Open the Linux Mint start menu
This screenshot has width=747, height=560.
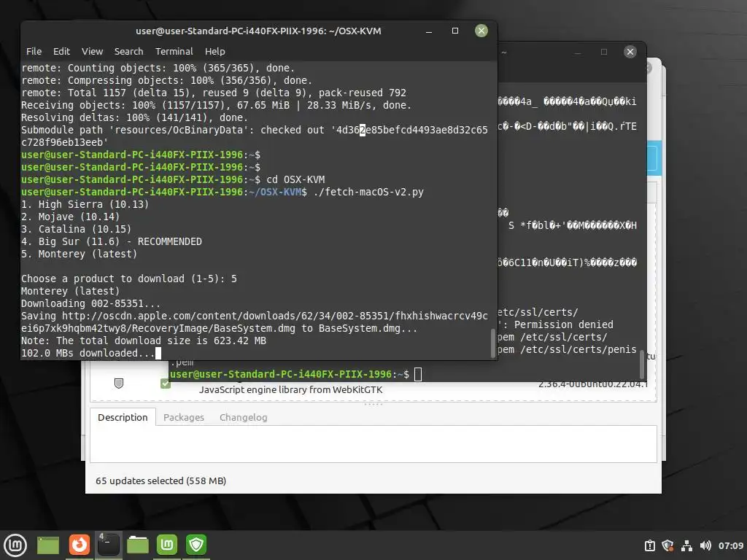click(x=15, y=545)
